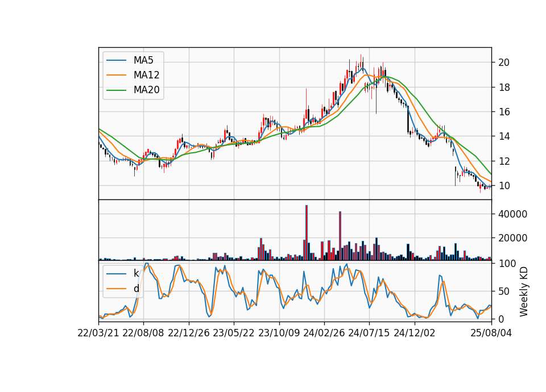Click the MA12 legend label
Image resolution: width=546 pixels, height=392 pixels.
click(146, 75)
